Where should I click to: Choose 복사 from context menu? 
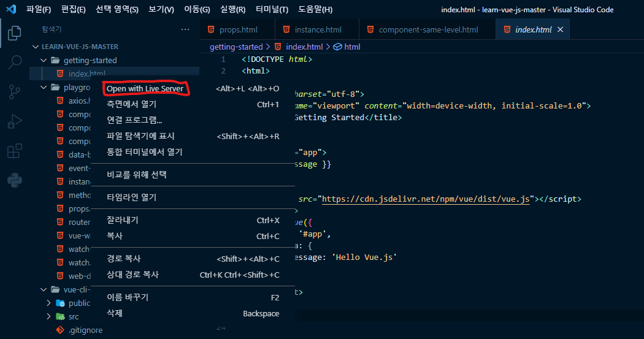click(193, 236)
